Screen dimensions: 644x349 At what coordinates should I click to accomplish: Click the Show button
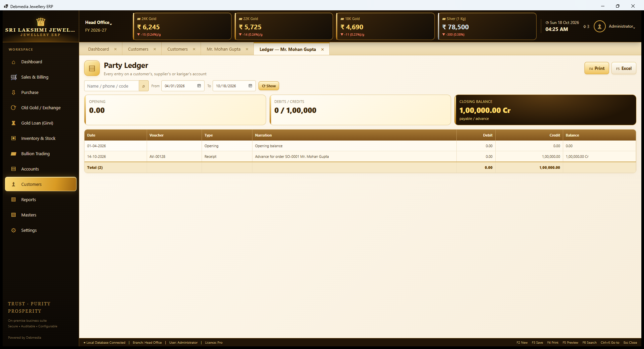point(269,86)
